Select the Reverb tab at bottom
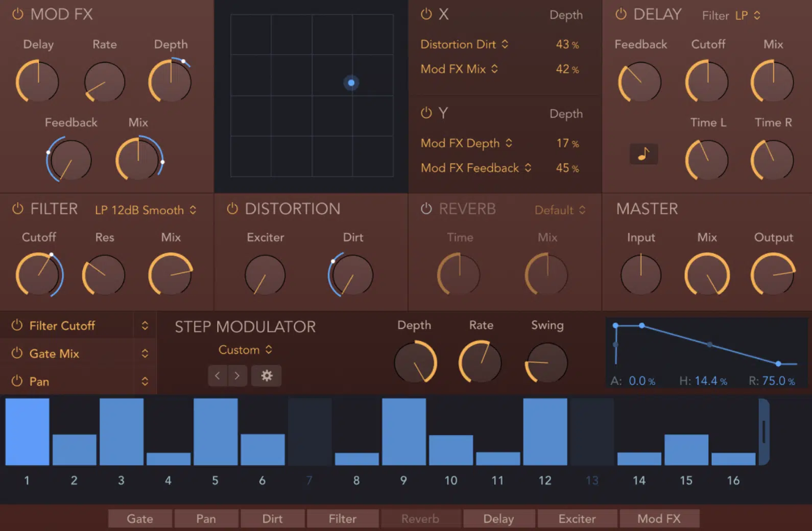 point(420,519)
